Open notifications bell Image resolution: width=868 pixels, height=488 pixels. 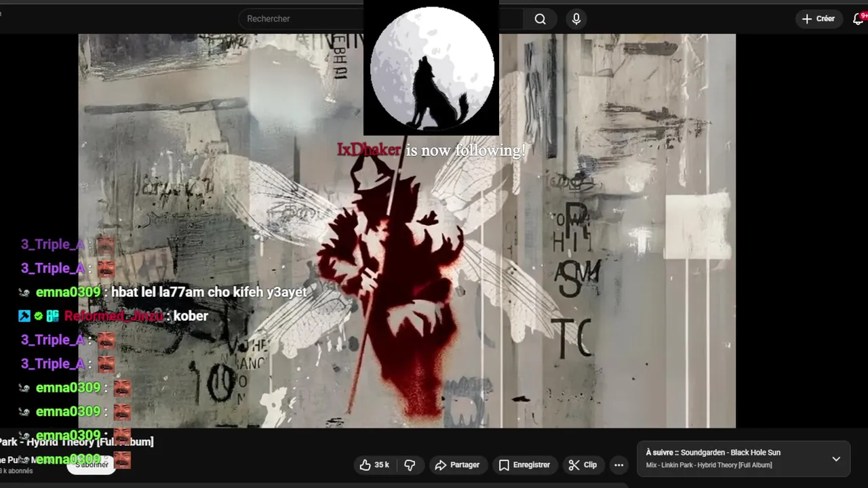[858, 19]
